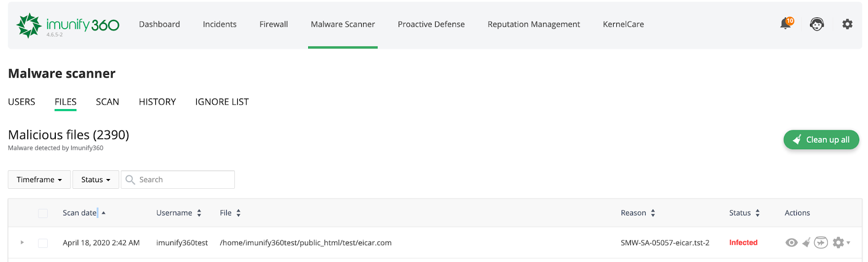Switch to the HISTORY tab
868x262 pixels.
click(157, 102)
